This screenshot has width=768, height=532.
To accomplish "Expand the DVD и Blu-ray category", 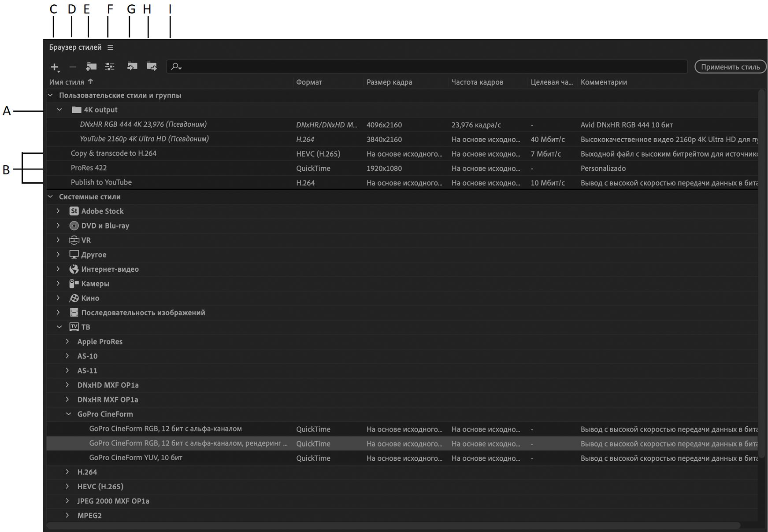I will tap(58, 225).
